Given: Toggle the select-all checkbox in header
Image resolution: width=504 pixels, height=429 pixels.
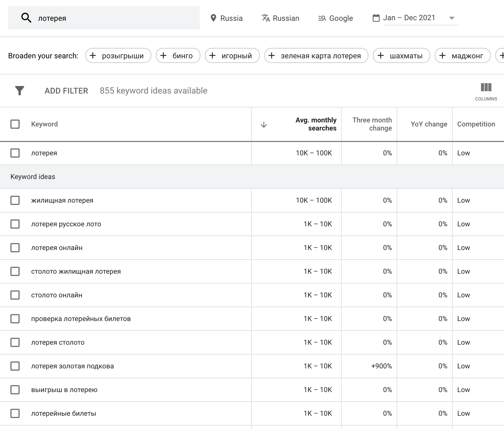Looking at the screenshot, I should 15,124.
